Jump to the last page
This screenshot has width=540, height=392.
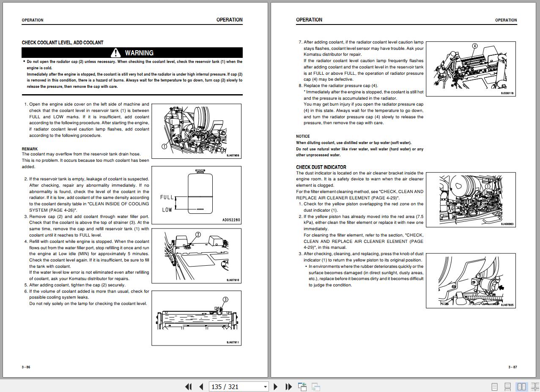pos(288,387)
